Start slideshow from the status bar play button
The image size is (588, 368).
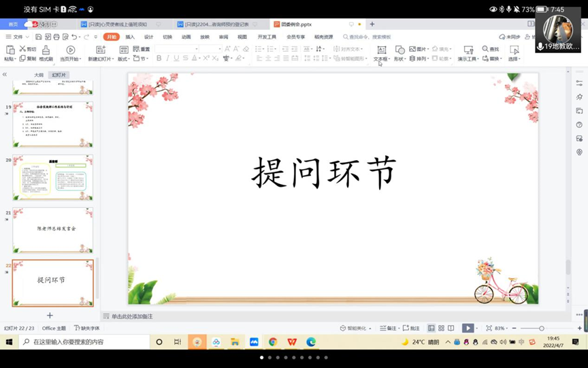468,328
